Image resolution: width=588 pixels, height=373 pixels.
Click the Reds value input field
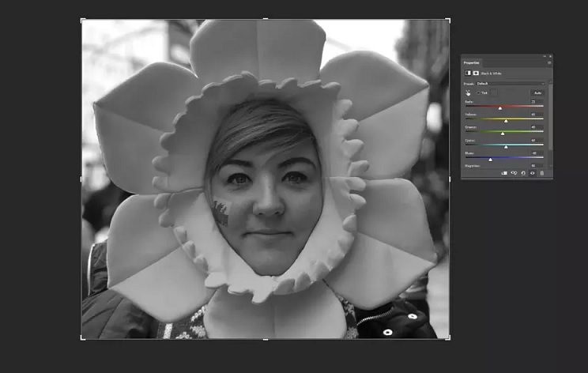pyautogui.click(x=538, y=102)
